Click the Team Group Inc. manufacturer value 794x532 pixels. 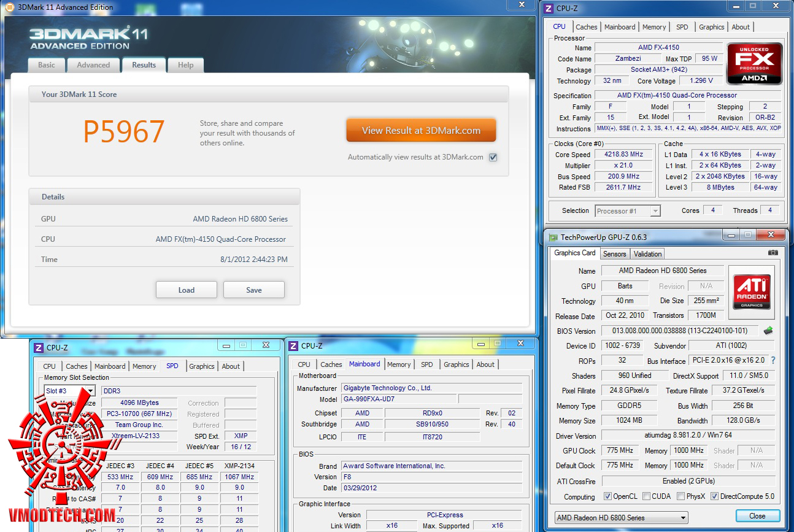139,425
